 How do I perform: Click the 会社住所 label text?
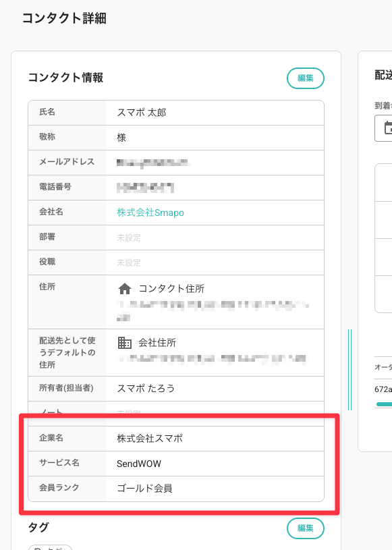pos(157,343)
